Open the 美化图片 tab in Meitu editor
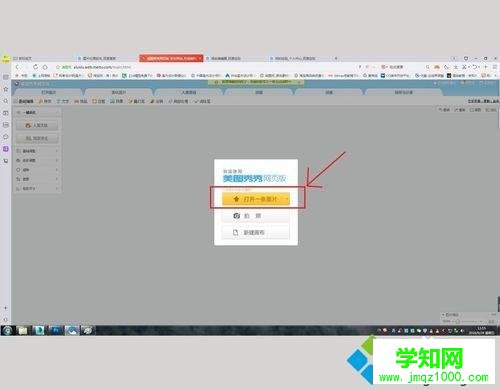 pyautogui.click(x=119, y=92)
